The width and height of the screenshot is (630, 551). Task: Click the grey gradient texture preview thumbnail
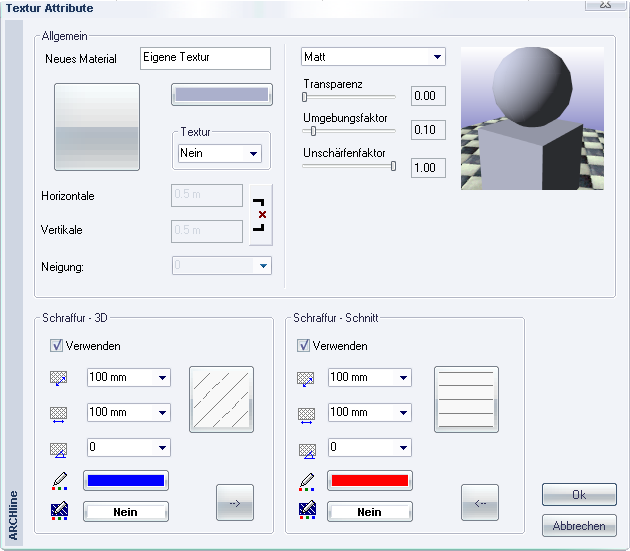pos(97,127)
